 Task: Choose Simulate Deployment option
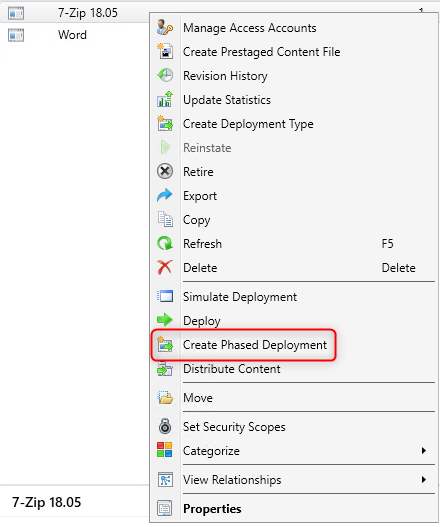click(240, 297)
